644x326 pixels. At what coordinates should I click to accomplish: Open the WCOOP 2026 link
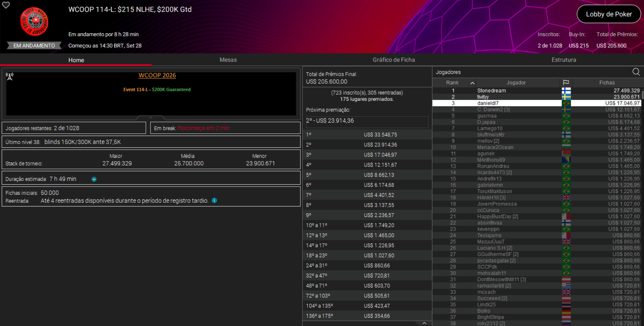(x=157, y=75)
